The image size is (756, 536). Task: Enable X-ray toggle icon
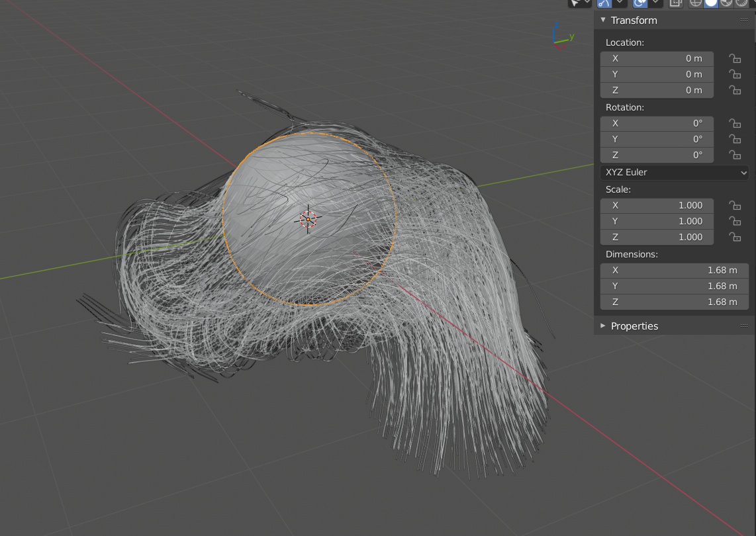click(676, 3)
